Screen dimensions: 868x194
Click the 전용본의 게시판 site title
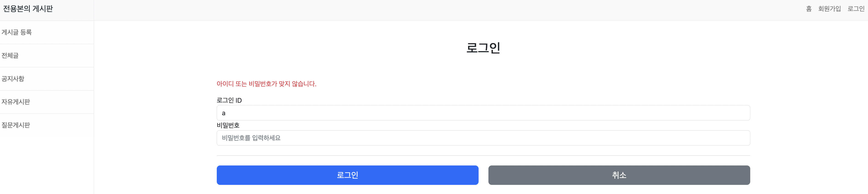(x=28, y=9)
